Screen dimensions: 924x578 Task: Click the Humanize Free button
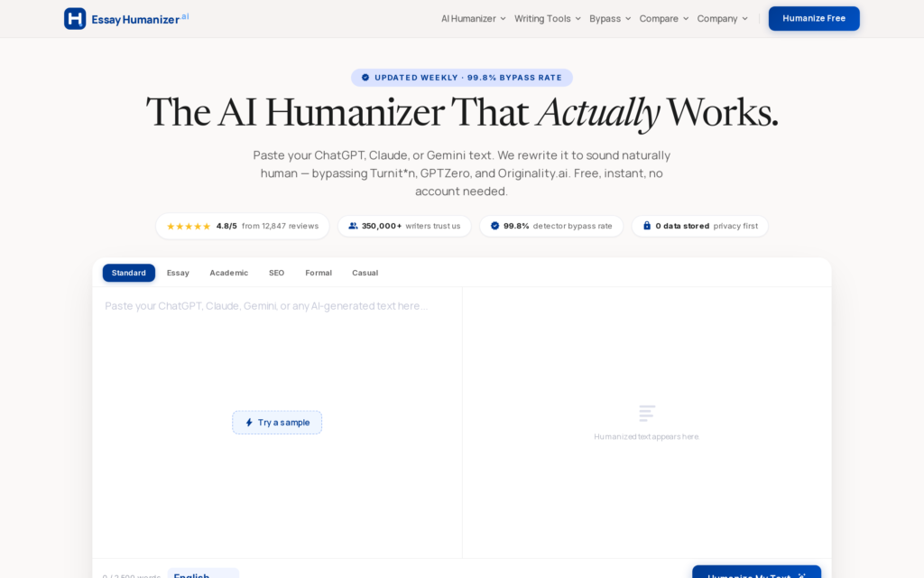coord(814,18)
